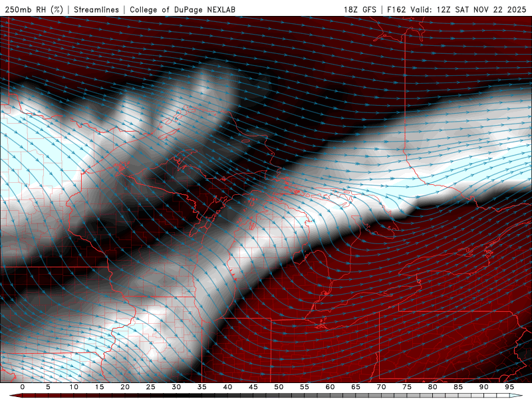Pick the "65" color scale label

point(356,387)
